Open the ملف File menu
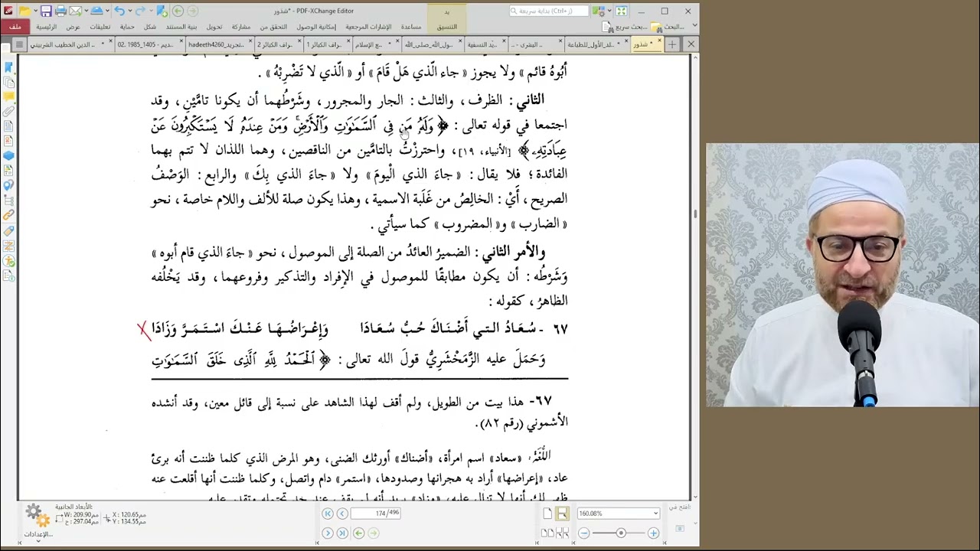This screenshot has width=980, height=551. click(15, 27)
